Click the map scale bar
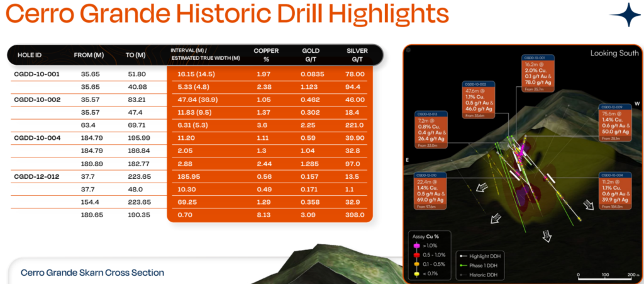 (604, 277)
